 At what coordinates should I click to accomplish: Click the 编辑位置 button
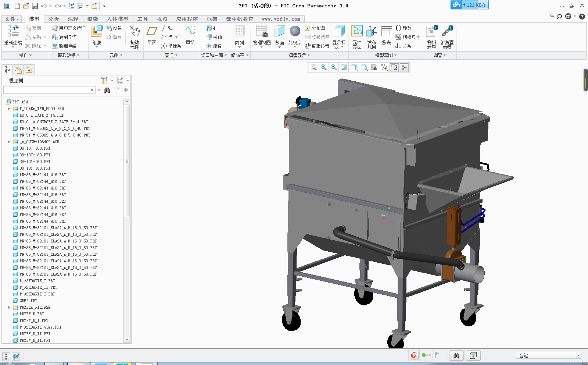[x=317, y=46]
